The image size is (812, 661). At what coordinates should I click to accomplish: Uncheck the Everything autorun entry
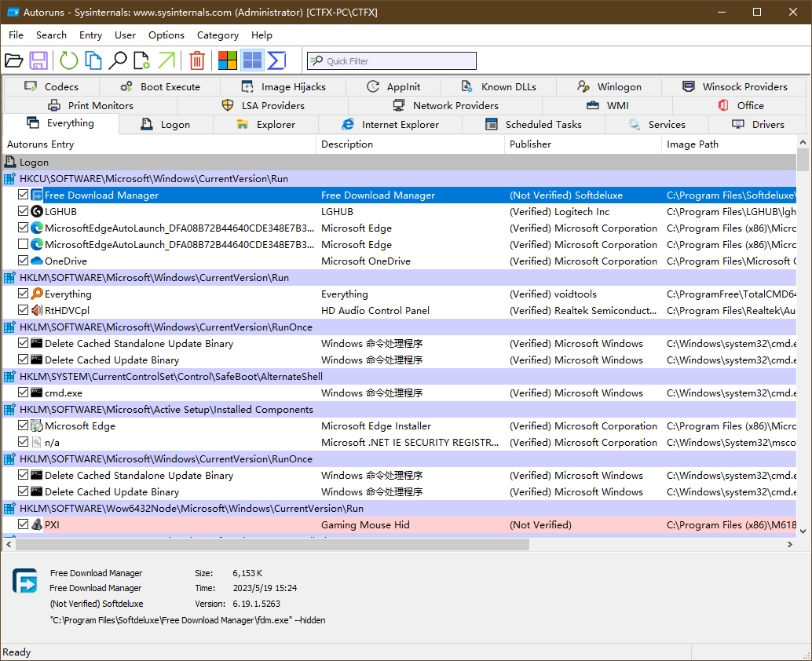tap(23, 293)
